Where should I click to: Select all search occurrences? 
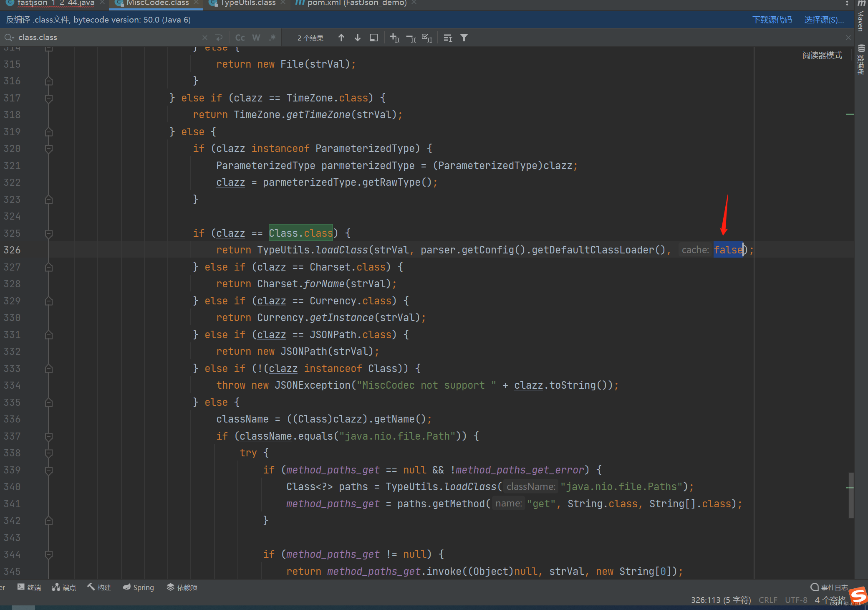(427, 38)
